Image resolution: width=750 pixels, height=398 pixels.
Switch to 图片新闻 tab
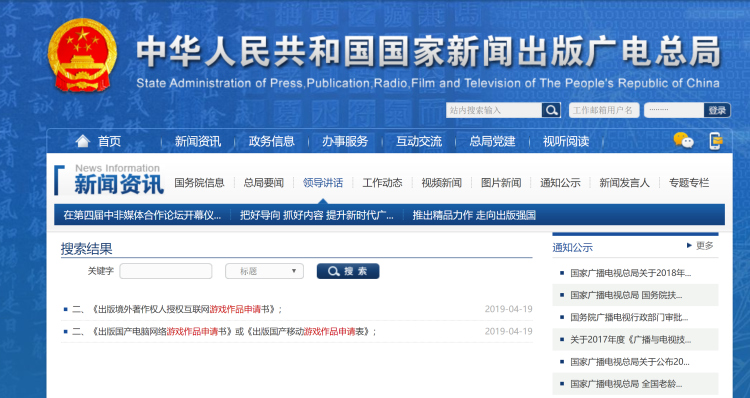pos(501,183)
